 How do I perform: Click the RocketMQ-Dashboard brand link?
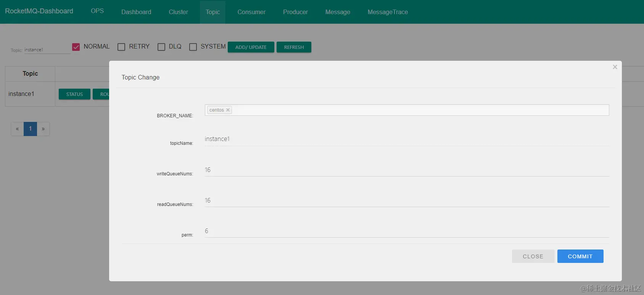(x=39, y=11)
